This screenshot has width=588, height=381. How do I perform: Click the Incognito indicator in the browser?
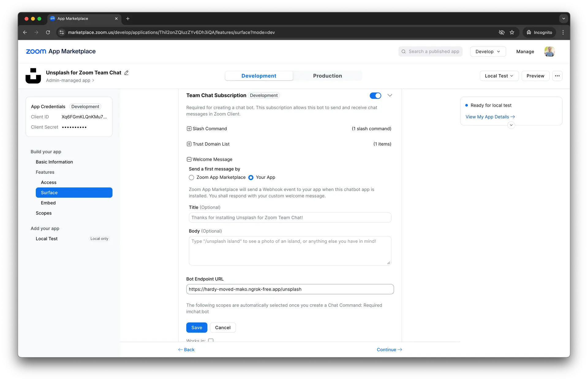539,32
